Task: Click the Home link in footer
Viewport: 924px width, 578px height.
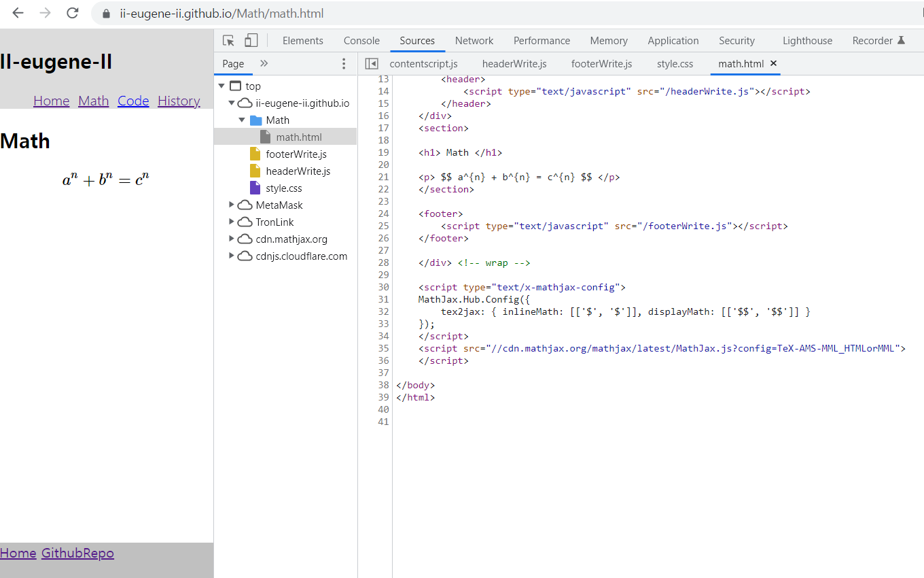Action: click(x=18, y=553)
